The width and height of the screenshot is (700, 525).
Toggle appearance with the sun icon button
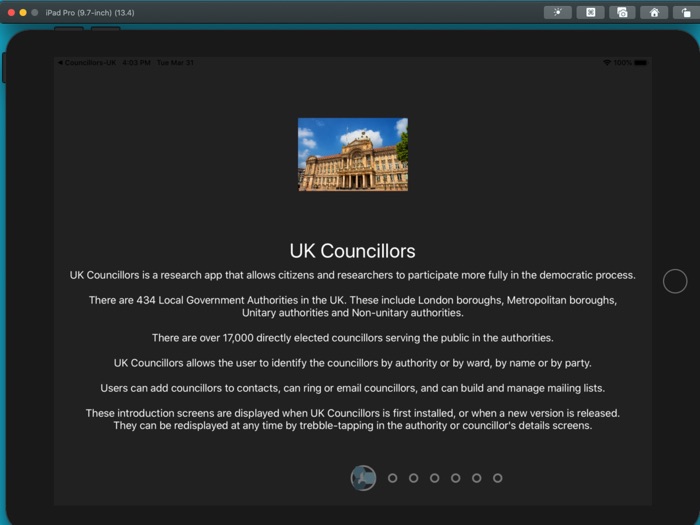click(x=558, y=12)
